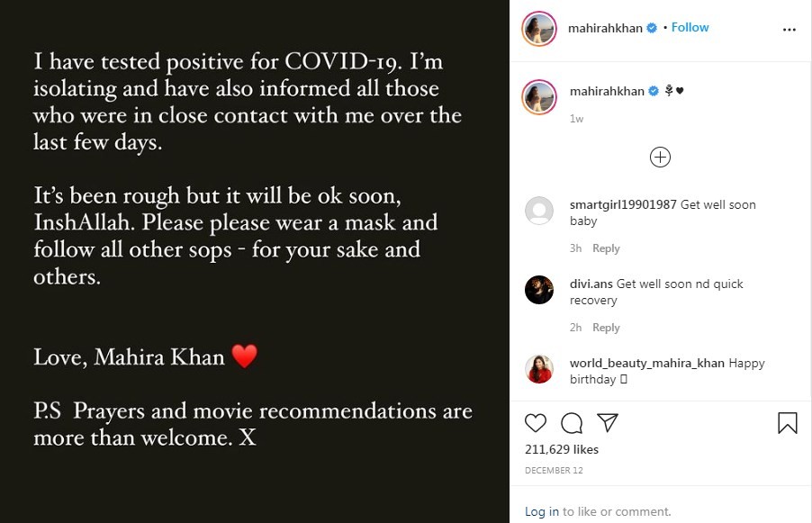Open the three-dot more options menu
The image size is (812, 523).
tap(789, 29)
